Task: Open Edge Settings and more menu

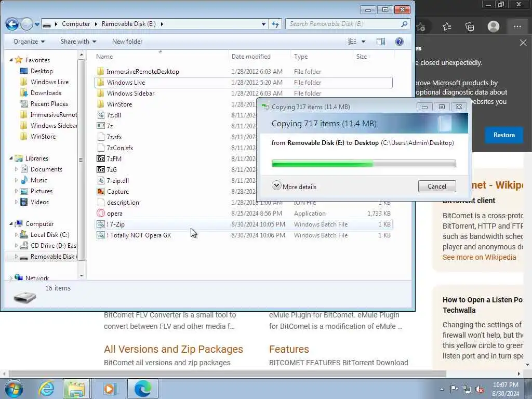Action: [517, 26]
